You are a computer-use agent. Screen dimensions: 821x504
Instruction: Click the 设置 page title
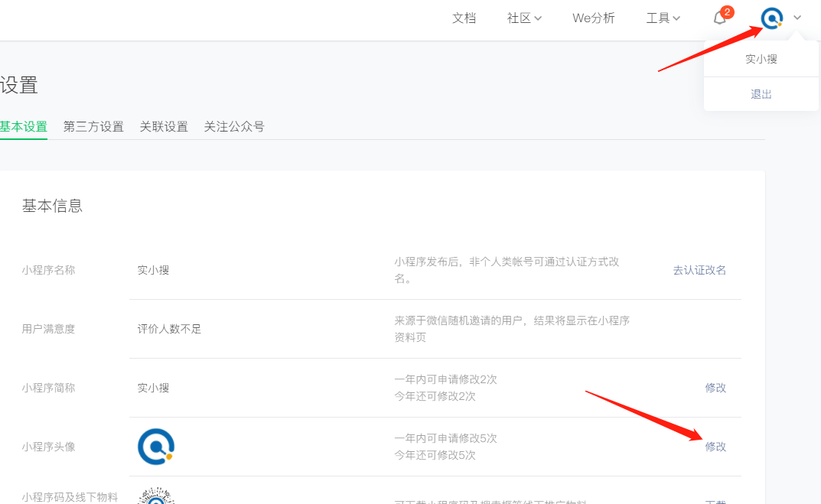[x=19, y=85]
